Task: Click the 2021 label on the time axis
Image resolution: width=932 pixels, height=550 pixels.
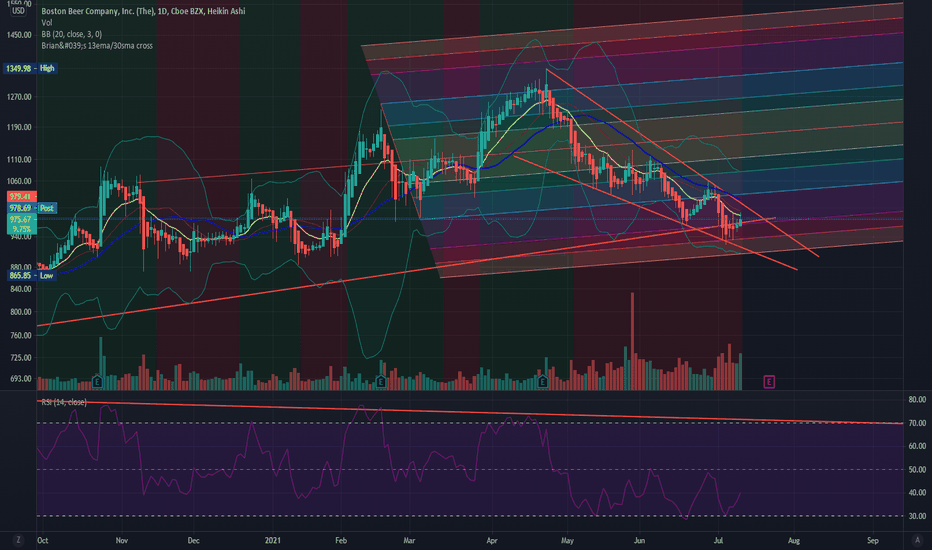Action: click(272, 540)
